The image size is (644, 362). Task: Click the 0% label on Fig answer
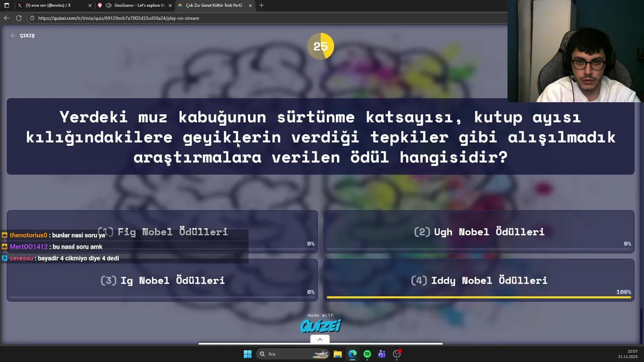[x=311, y=244]
